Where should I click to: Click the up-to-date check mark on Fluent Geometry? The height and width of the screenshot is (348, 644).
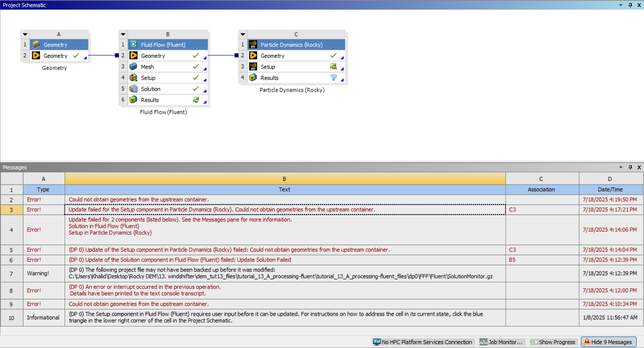(x=196, y=55)
